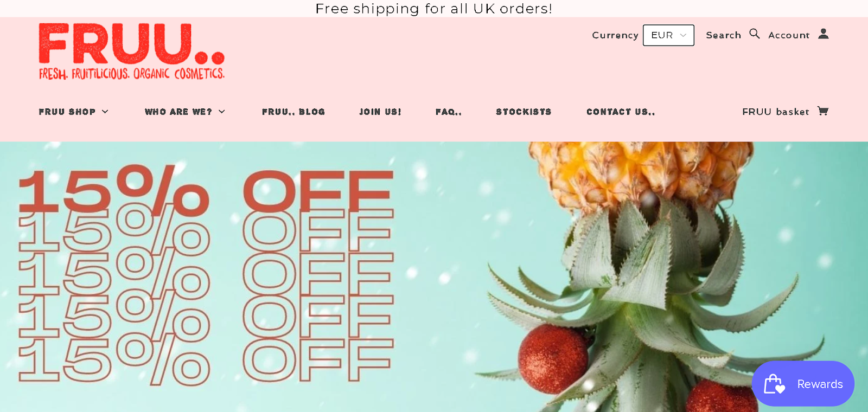Expand the FRUU SHOP menu chevron
The image size is (868, 412).
(105, 112)
